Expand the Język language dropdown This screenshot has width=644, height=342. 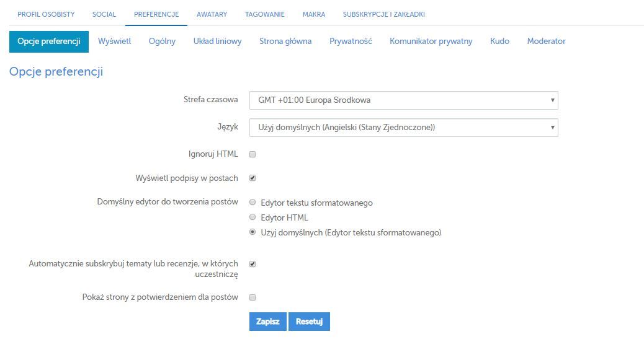click(x=403, y=128)
